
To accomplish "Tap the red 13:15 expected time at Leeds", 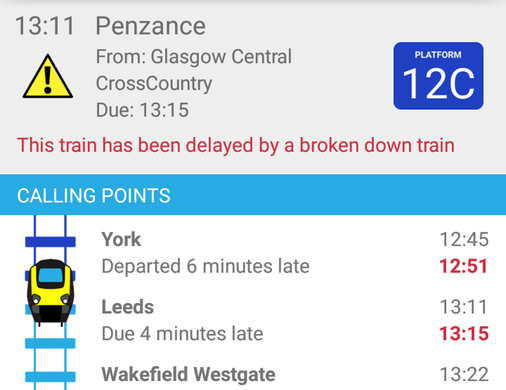I will pos(464,334).
